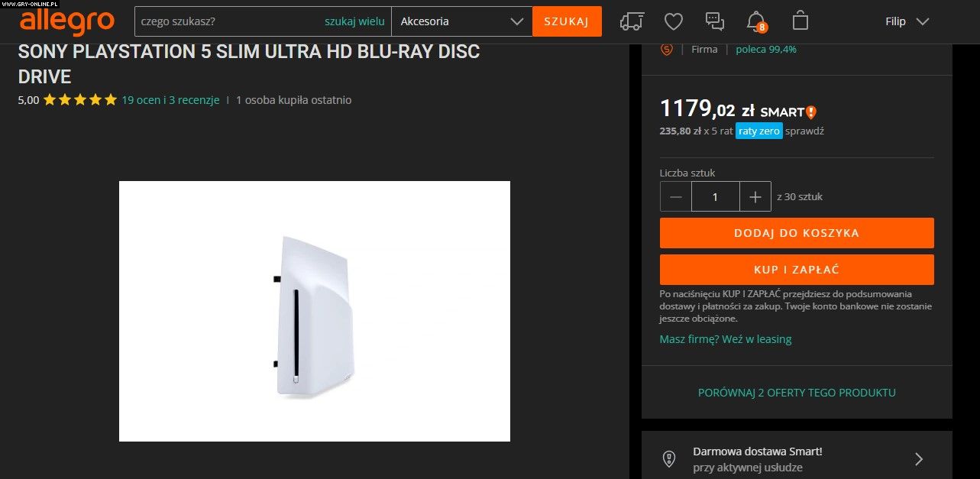Open notifications bell with 8 badge

coord(756,21)
